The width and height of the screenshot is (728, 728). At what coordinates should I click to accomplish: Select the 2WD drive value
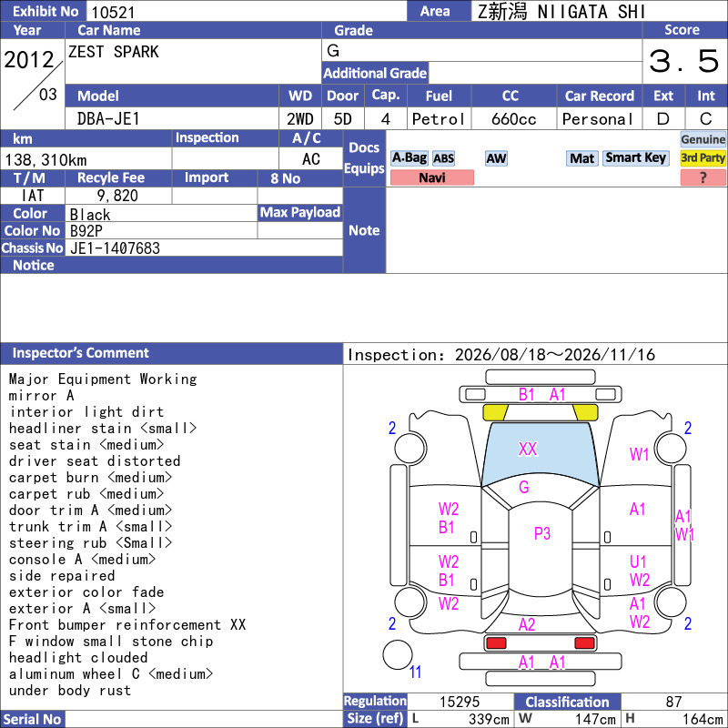point(299,119)
